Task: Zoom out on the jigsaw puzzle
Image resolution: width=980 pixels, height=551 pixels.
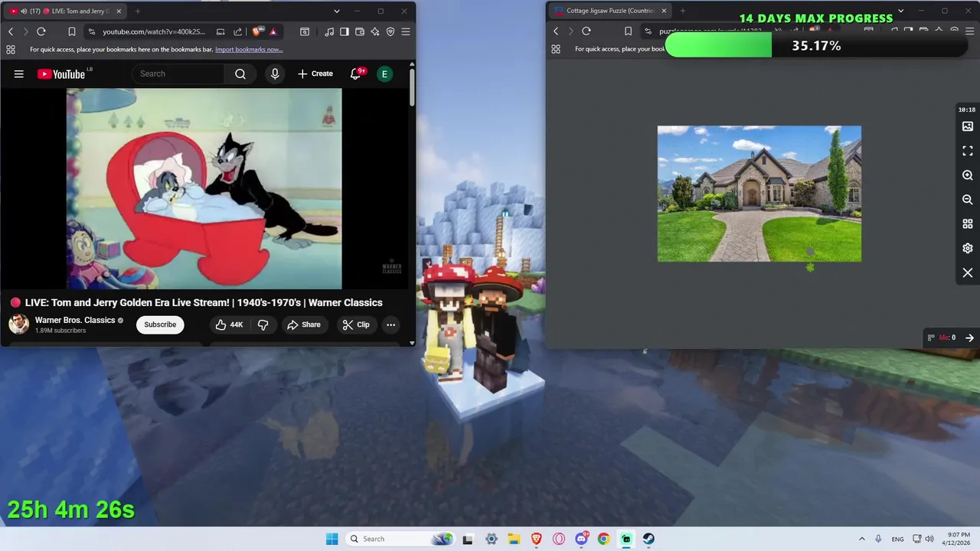Action: coord(968,200)
